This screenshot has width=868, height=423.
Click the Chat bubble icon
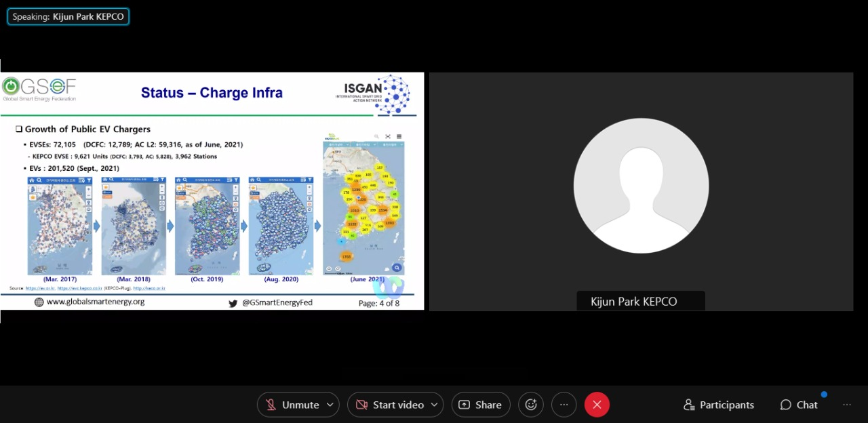(786, 405)
